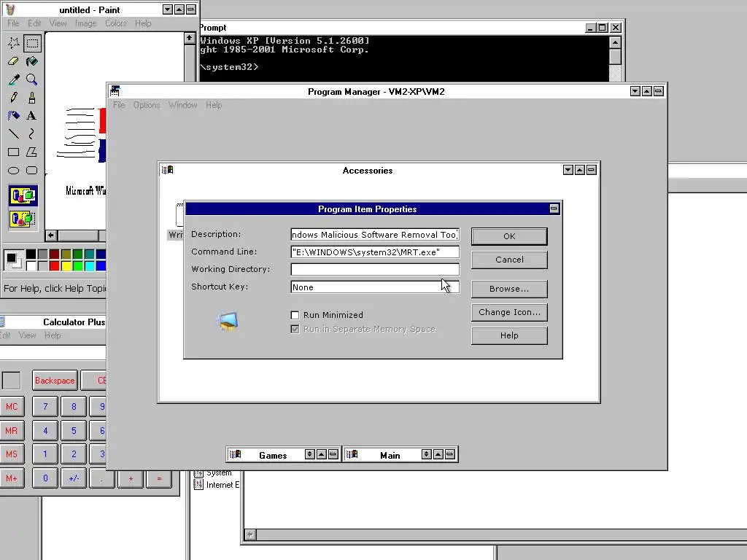This screenshot has width=747, height=560.
Task: Select the red color swatch in Paint palette
Action: click(54, 265)
